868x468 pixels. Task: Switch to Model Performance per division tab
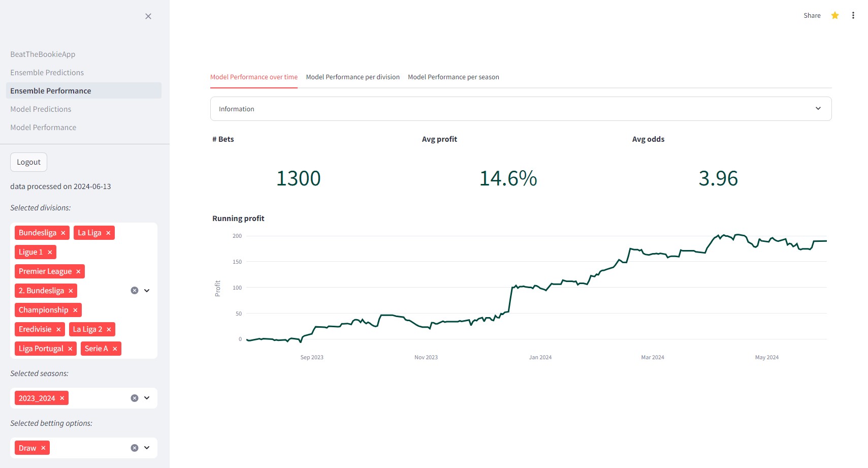tap(352, 77)
